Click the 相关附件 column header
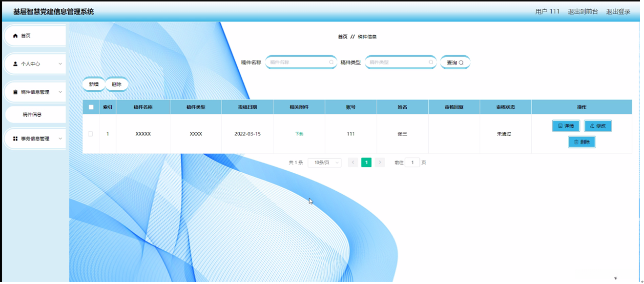 pyautogui.click(x=299, y=107)
